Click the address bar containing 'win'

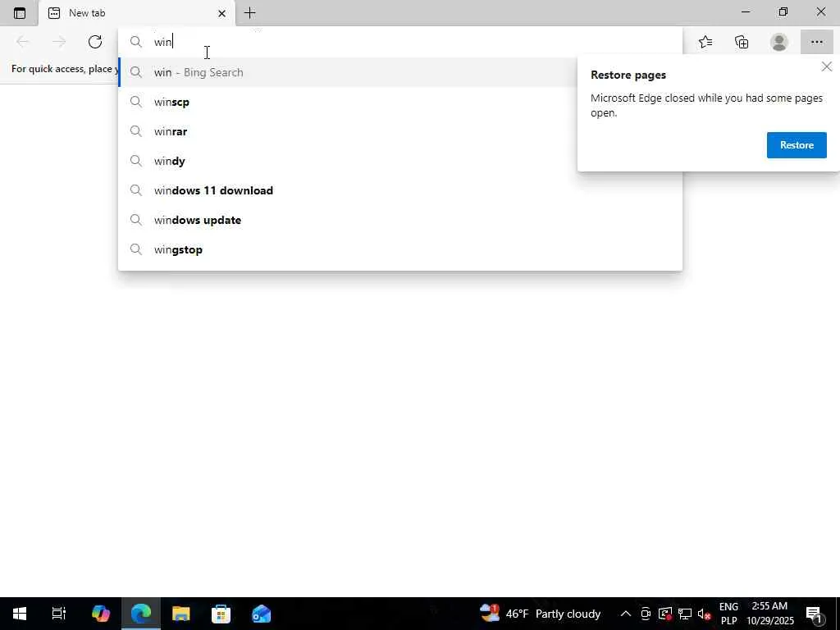click(399, 42)
